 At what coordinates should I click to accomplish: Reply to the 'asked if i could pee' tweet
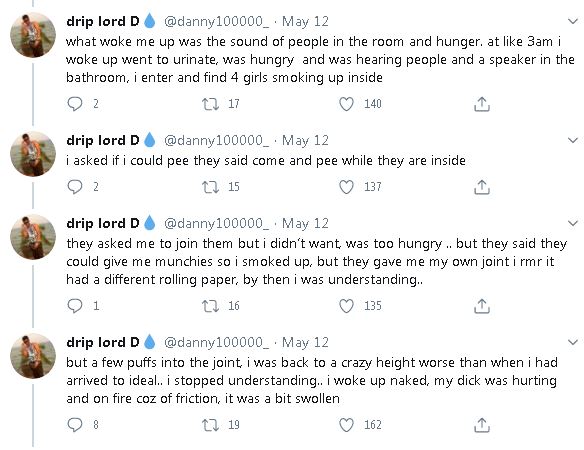[x=74, y=187]
